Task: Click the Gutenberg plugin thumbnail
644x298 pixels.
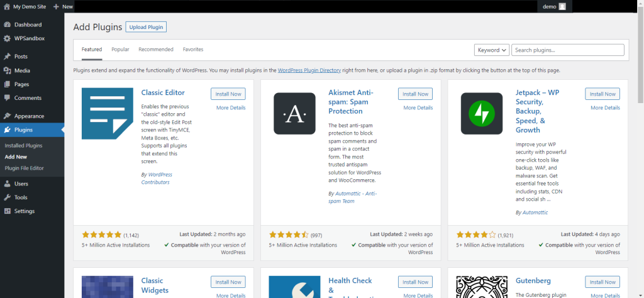Action: tap(482, 287)
